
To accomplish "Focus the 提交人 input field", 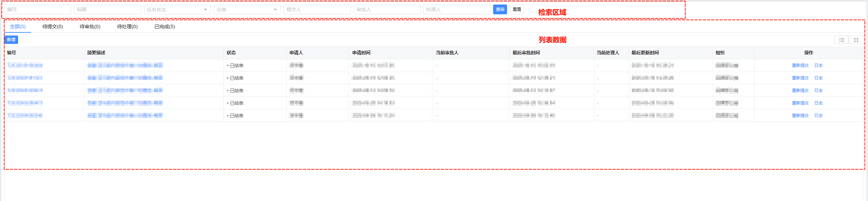I will (317, 9).
